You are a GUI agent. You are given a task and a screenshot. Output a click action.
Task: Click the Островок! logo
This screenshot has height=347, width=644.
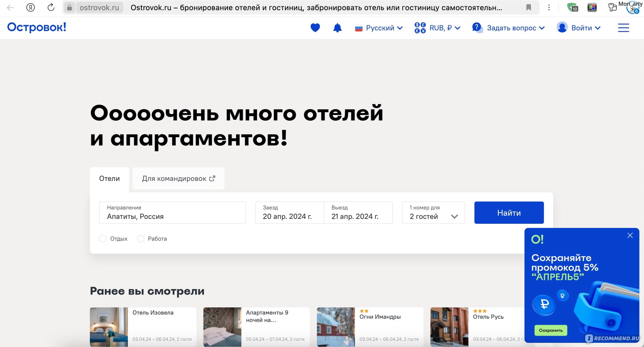pyautogui.click(x=37, y=27)
